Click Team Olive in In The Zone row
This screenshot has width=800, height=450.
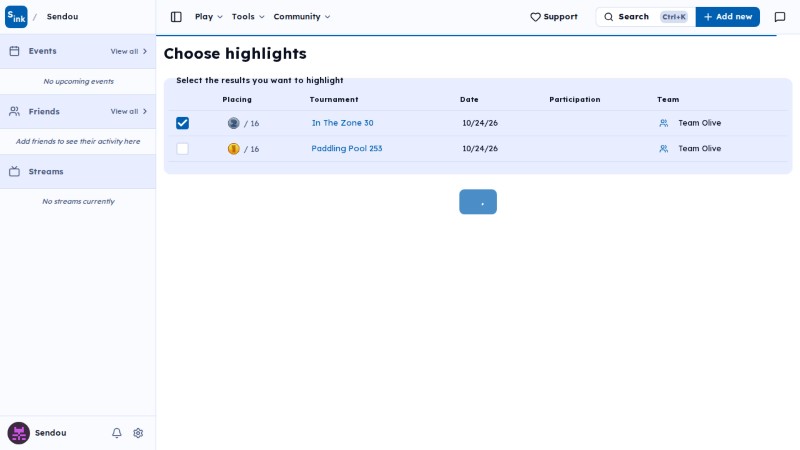pyautogui.click(x=699, y=123)
